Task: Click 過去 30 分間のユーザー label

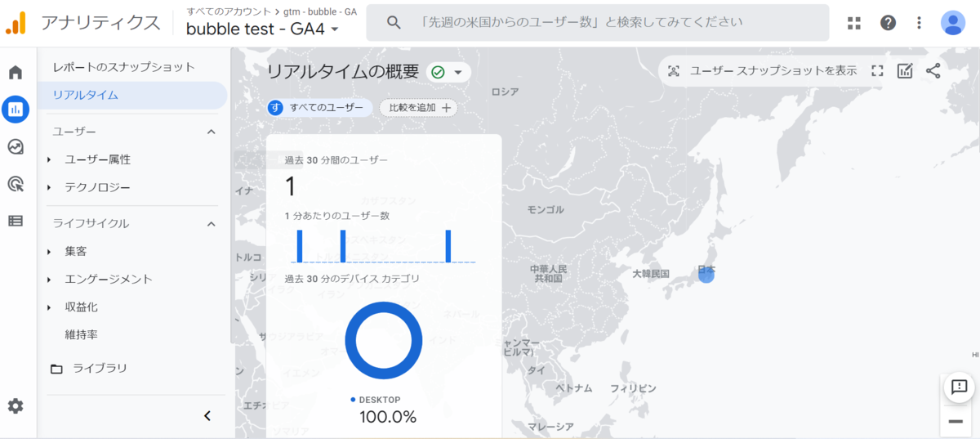Action: pyautogui.click(x=336, y=160)
